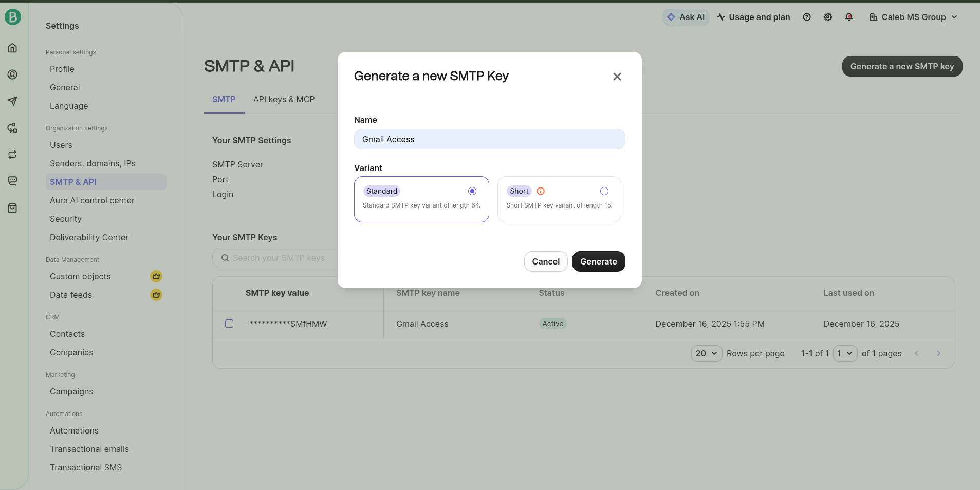Click the Ask AI button
Image resolution: width=980 pixels, height=490 pixels.
tap(686, 17)
